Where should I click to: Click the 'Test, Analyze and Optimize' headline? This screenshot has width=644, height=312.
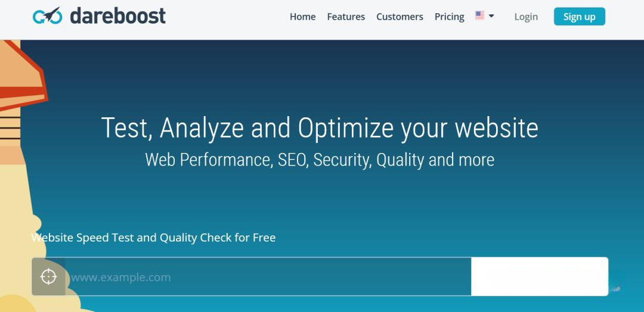[320, 128]
